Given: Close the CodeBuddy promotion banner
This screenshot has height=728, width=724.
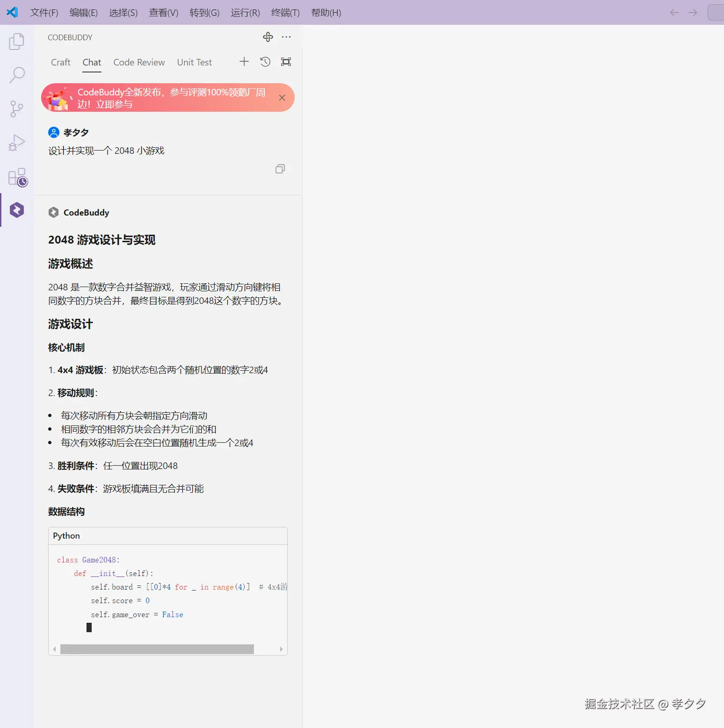Looking at the screenshot, I should tap(282, 98).
